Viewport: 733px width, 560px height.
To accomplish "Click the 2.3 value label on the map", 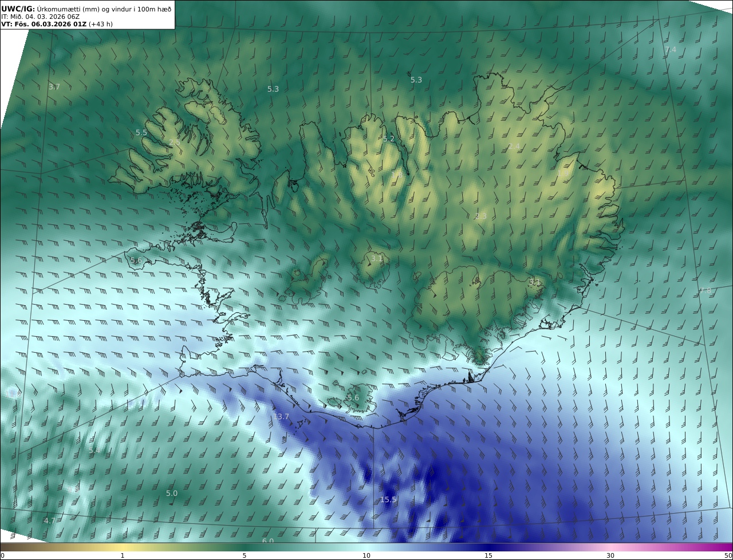I will point(481,216).
